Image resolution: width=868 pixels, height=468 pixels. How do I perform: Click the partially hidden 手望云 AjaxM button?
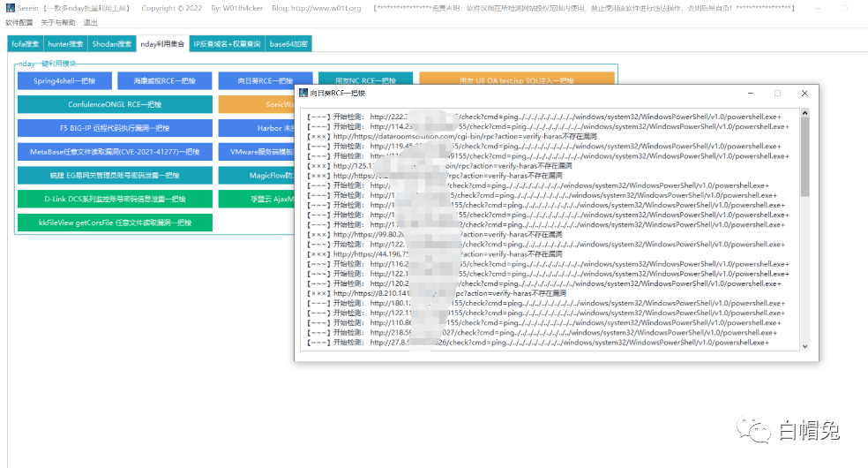coord(257,199)
